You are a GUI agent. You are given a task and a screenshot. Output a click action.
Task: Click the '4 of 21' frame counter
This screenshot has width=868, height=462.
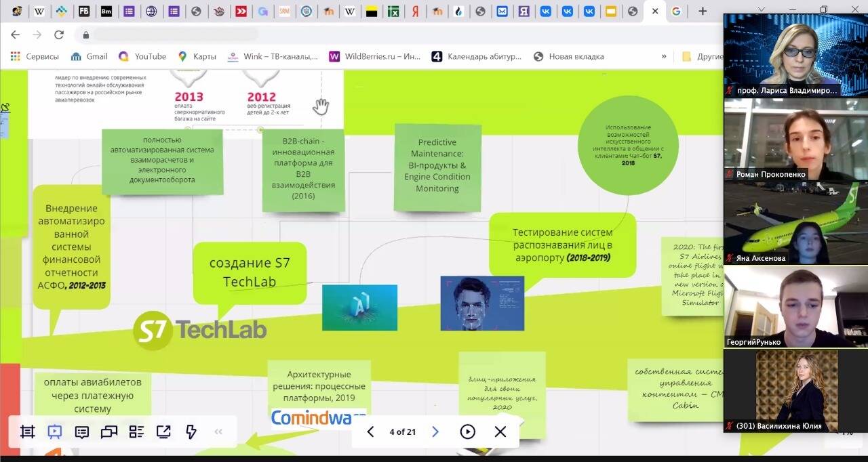pos(403,432)
